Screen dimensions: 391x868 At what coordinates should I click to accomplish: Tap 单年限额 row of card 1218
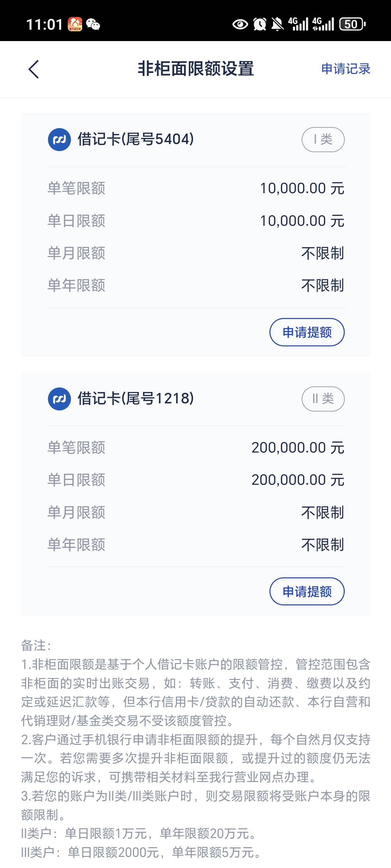(x=195, y=544)
